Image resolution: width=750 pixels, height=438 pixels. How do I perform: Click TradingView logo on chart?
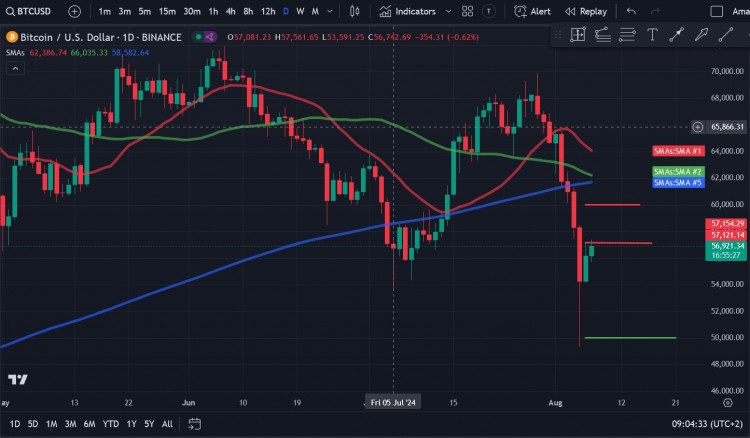[x=18, y=379]
